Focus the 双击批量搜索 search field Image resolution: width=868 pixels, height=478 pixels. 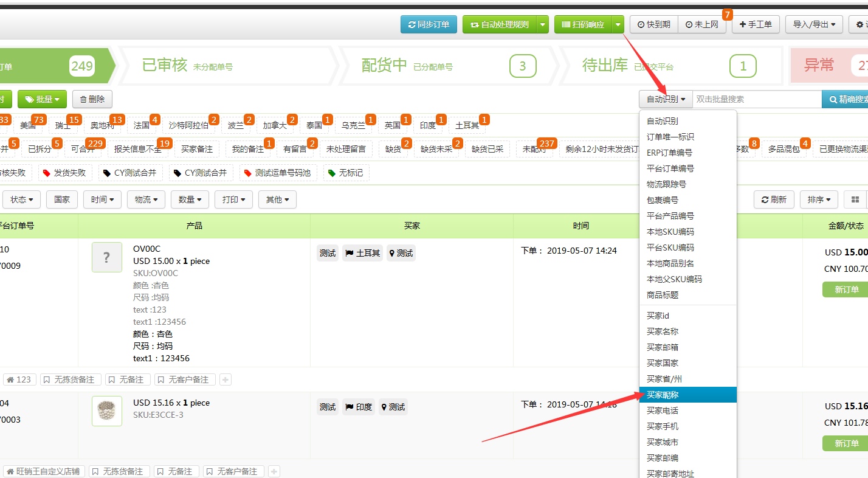pyautogui.click(x=757, y=99)
